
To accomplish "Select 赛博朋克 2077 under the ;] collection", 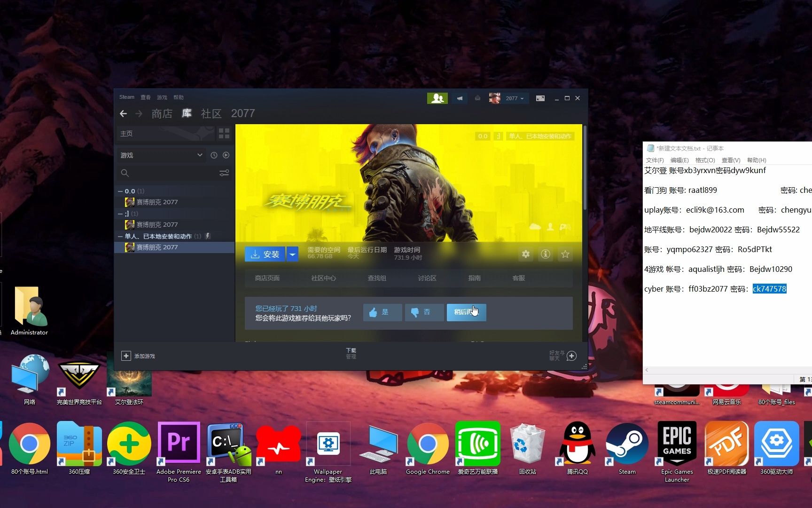I will pyautogui.click(x=174, y=225).
